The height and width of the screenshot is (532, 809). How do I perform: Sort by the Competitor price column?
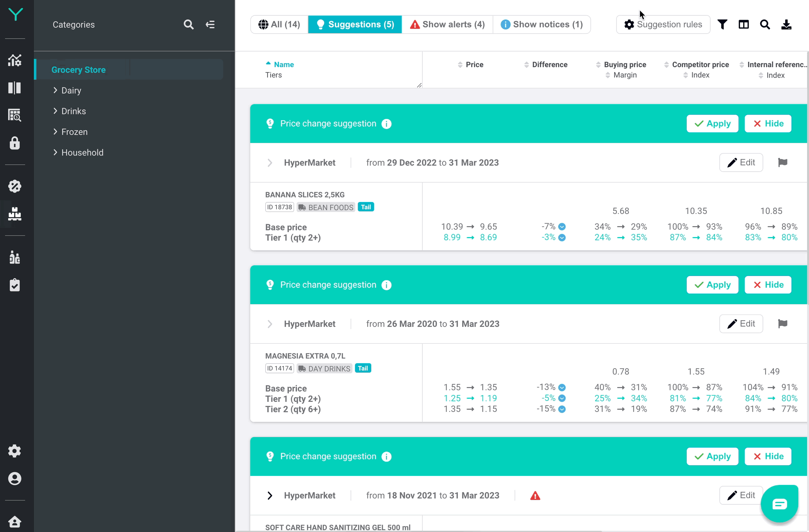[x=696, y=65]
